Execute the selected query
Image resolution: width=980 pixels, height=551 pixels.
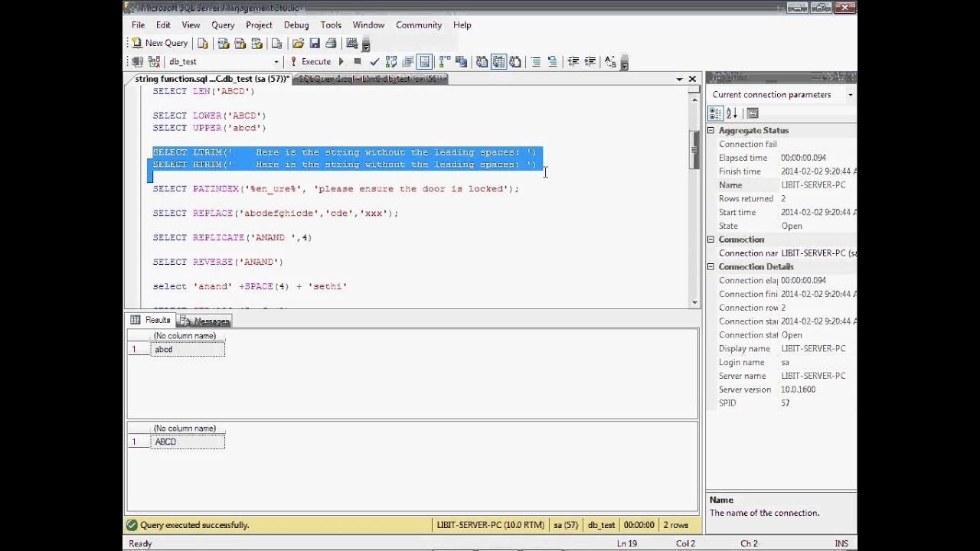click(x=310, y=62)
